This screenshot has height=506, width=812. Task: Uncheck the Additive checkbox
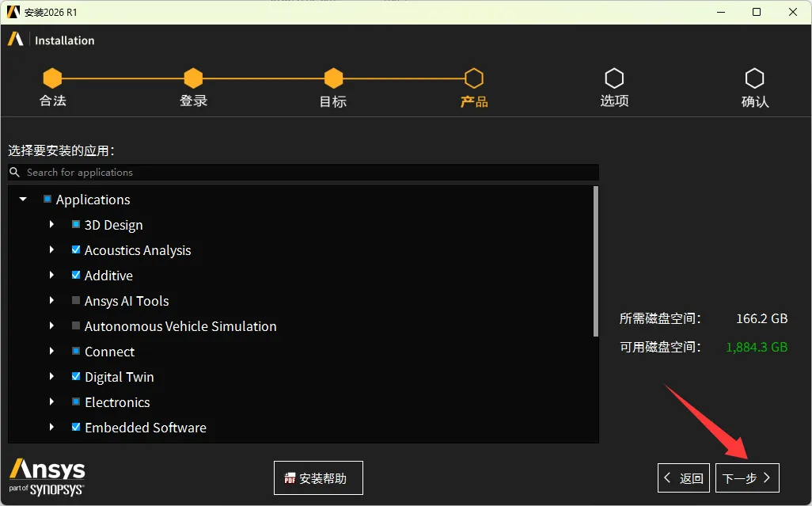[76, 275]
